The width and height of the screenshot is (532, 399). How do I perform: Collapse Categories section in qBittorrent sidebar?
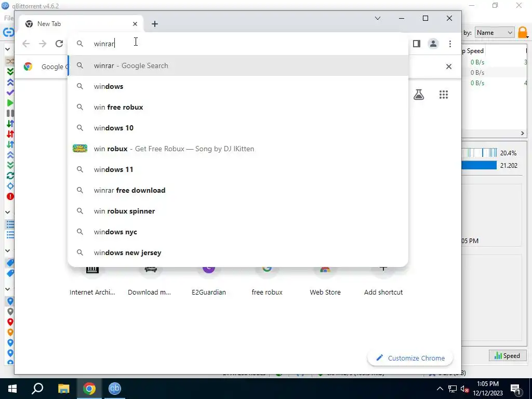click(x=7, y=212)
